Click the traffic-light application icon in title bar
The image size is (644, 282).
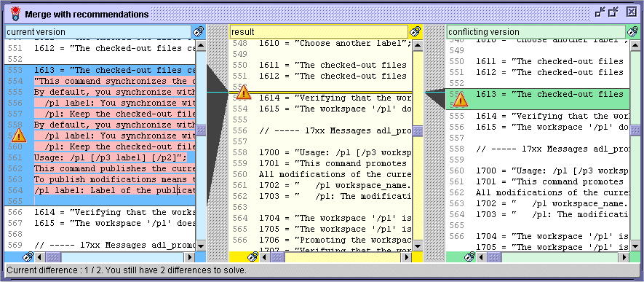(15, 14)
